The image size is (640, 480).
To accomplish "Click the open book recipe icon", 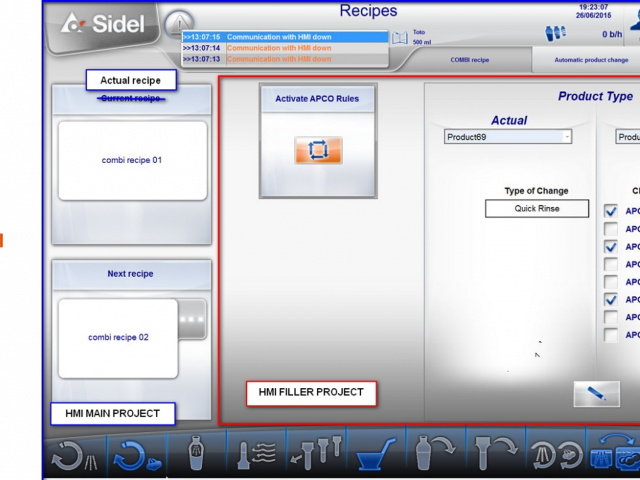I will 400,38.
